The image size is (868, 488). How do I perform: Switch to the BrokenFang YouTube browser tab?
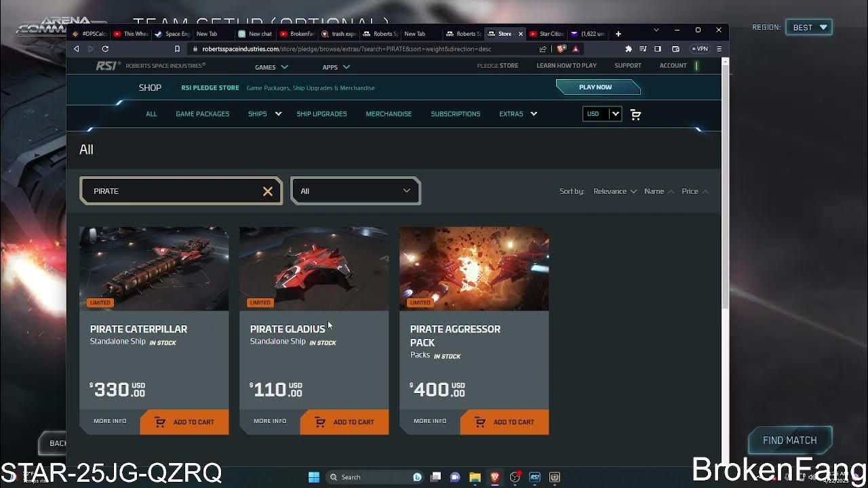[x=297, y=34]
